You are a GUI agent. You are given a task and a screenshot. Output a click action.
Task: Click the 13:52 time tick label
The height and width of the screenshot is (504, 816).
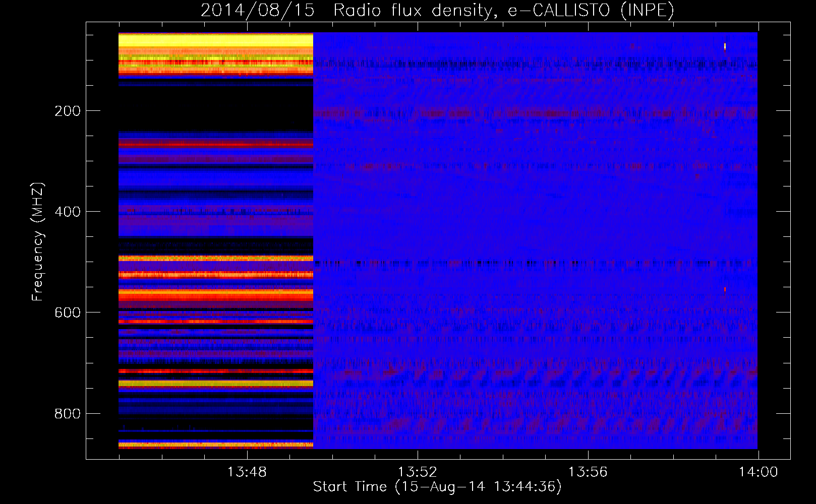coord(418,472)
